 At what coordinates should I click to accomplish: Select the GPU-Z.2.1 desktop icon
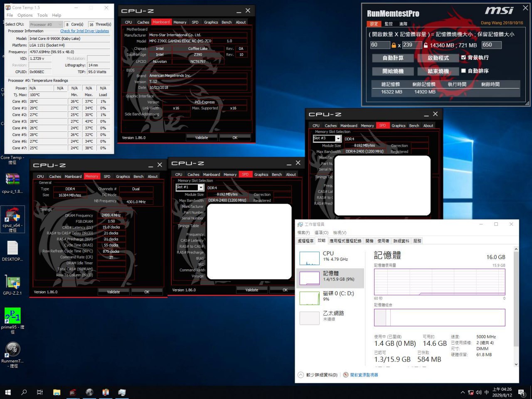(x=12, y=285)
